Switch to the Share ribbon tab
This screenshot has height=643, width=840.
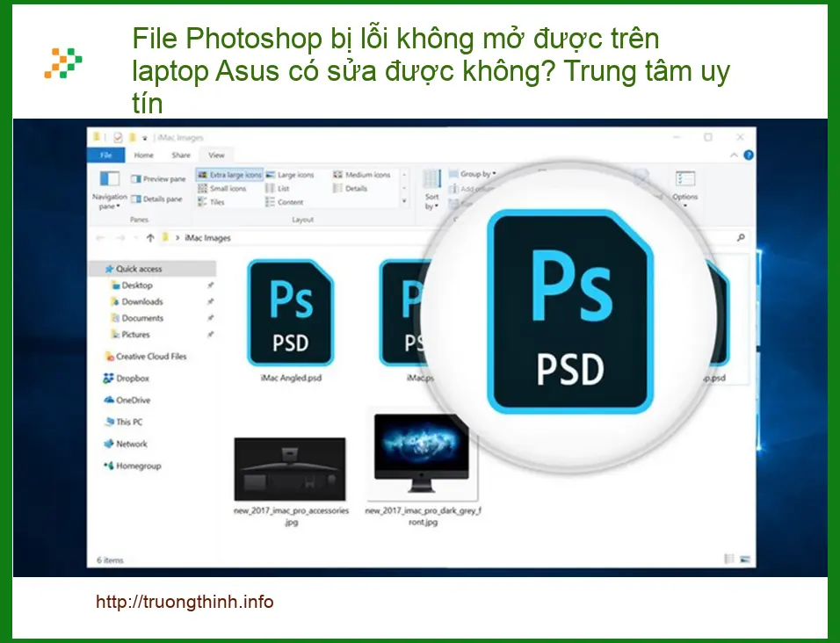(x=181, y=155)
